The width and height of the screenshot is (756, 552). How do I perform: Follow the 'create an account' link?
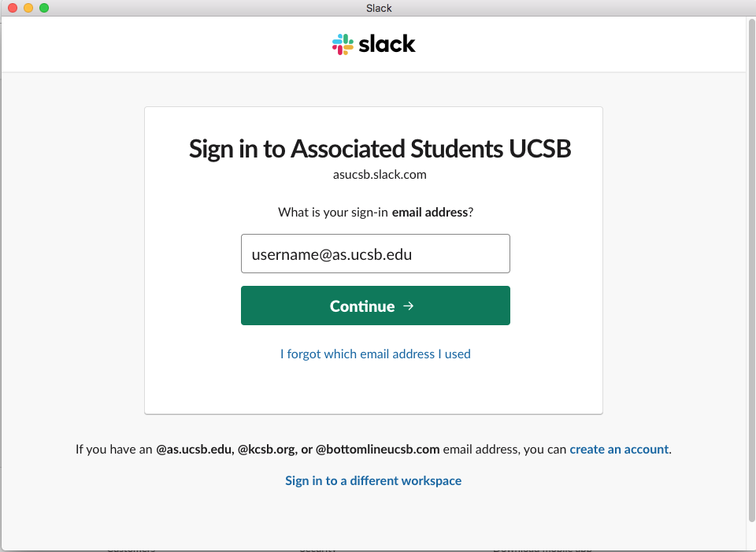point(619,450)
